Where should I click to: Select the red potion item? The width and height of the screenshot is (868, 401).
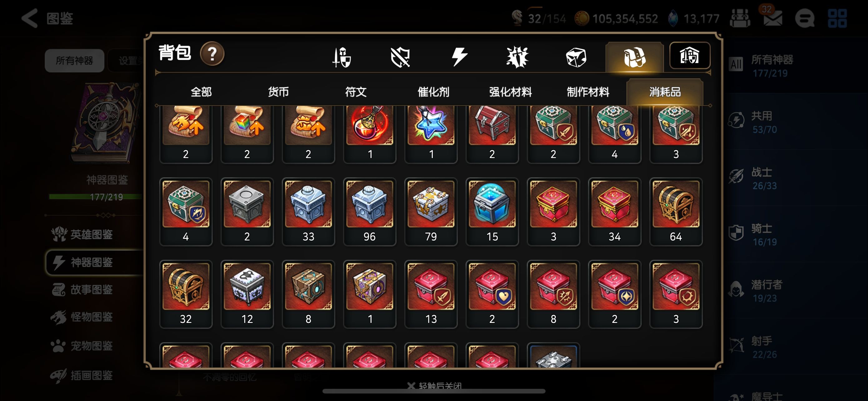click(x=370, y=134)
